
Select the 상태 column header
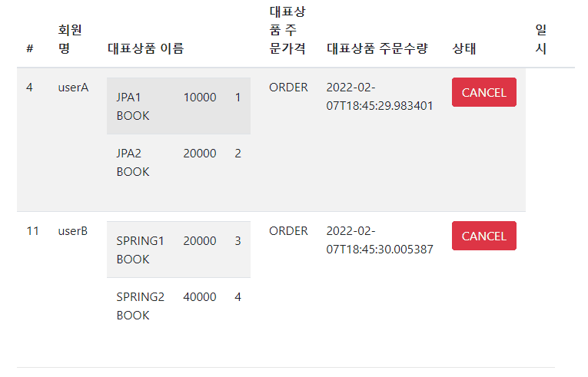pos(464,48)
